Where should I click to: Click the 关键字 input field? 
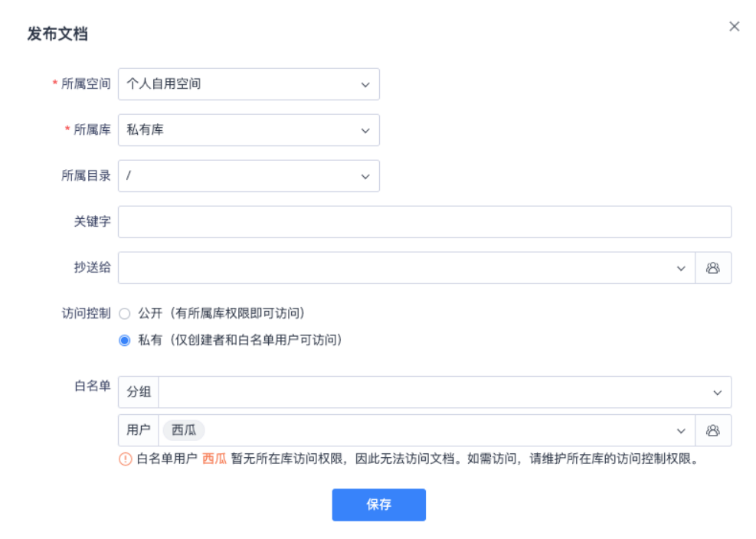tap(425, 222)
